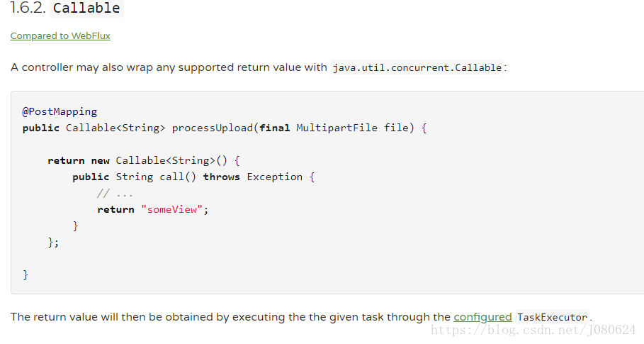Click the @PostMapping annotation in code
644x344 pixels.
pyautogui.click(x=60, y=111)
